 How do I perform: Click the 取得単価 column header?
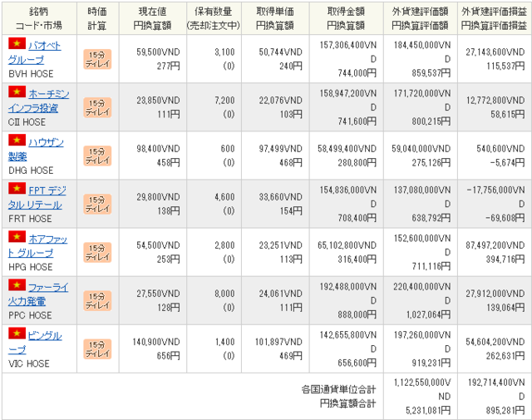(x=275, y=18)
